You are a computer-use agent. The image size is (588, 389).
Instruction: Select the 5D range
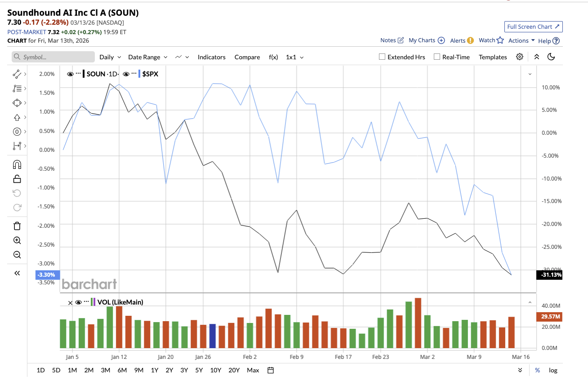click(56, 370)
